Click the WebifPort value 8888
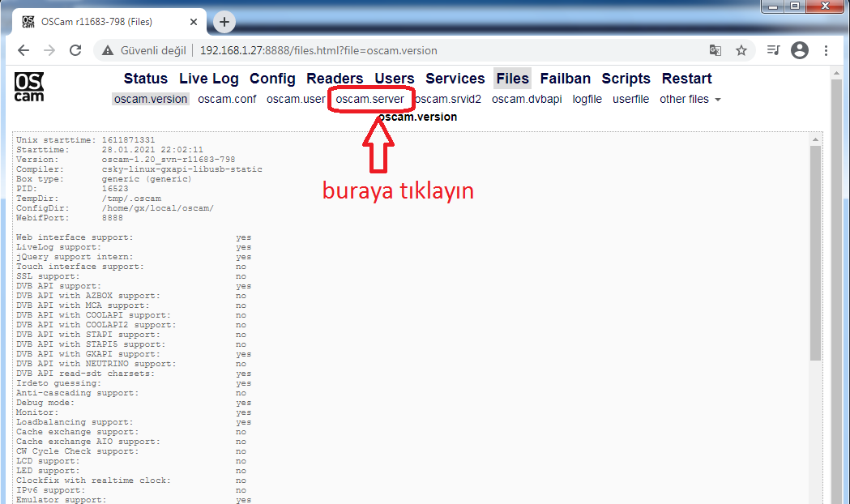This screenshot has height=504, width=850. point(112,218)
